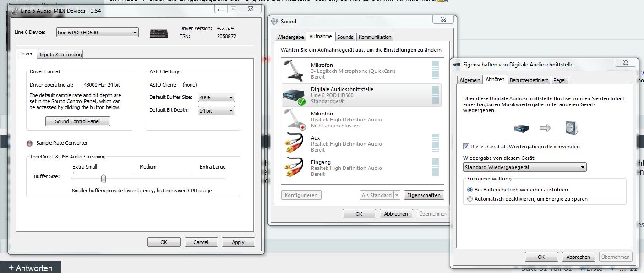Click the Aux input level meter

tap(436, 144)
